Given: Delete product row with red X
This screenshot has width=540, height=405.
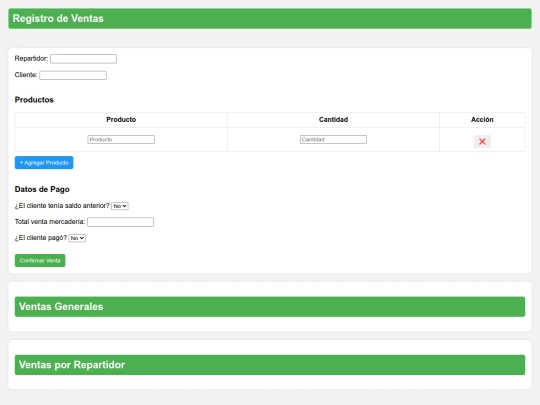Looking at the screenshot, I should click(482, 141).
